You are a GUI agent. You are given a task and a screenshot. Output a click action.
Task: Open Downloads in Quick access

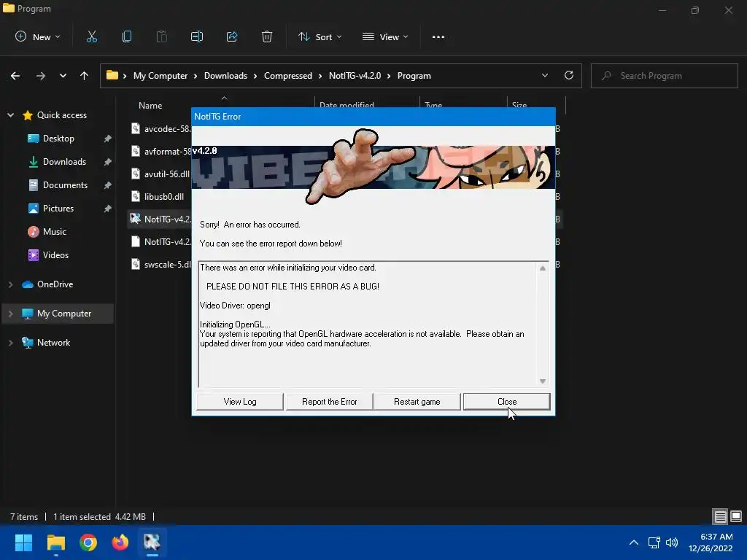64,161
